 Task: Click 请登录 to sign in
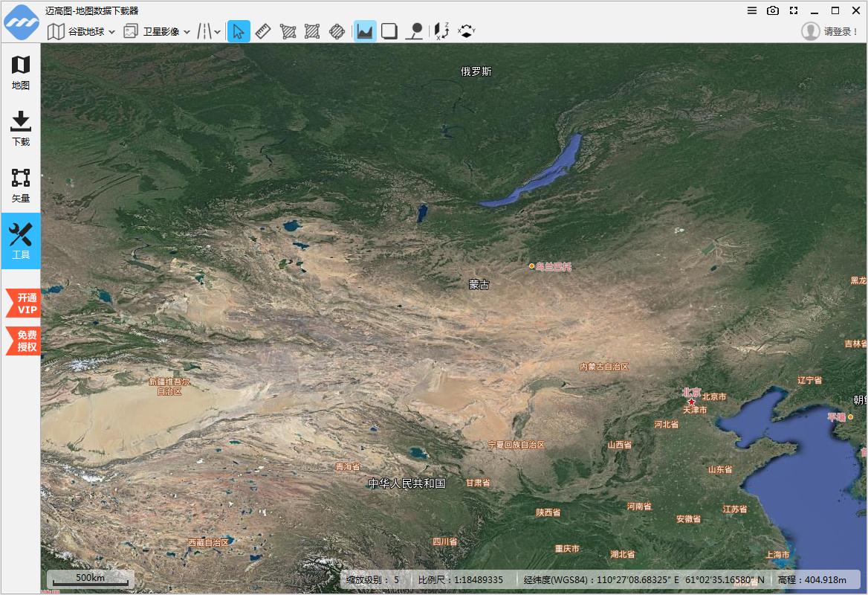coord(831,31)
